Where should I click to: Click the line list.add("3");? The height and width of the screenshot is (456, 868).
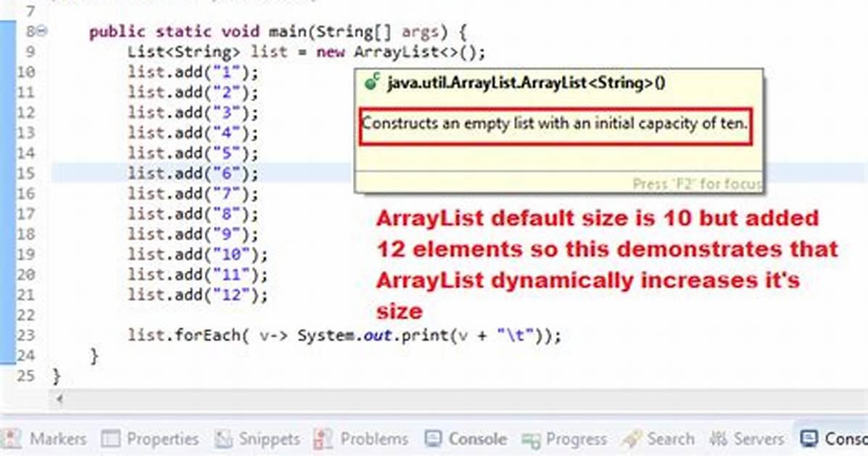pyautogui.click(x=192, y=113)
